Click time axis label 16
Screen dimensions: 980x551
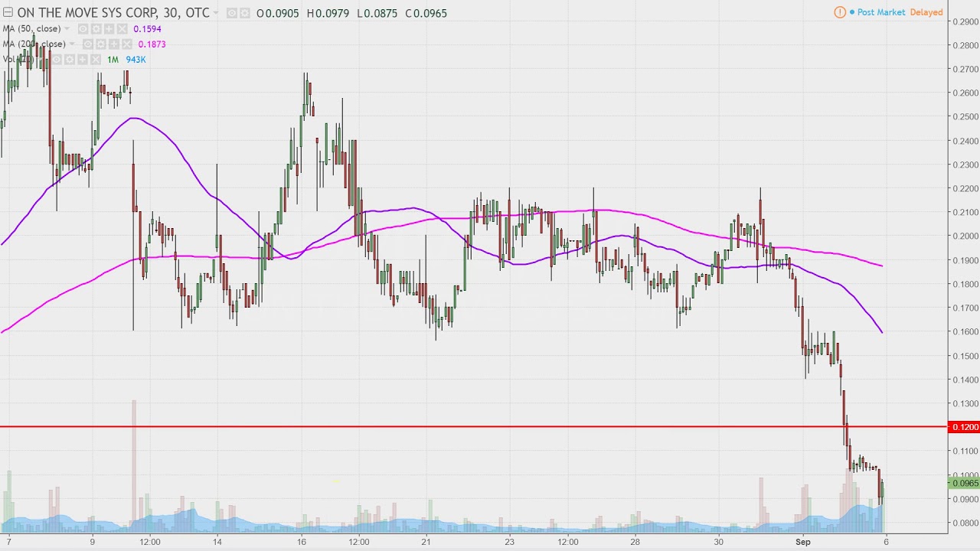(x=302, y=542)
